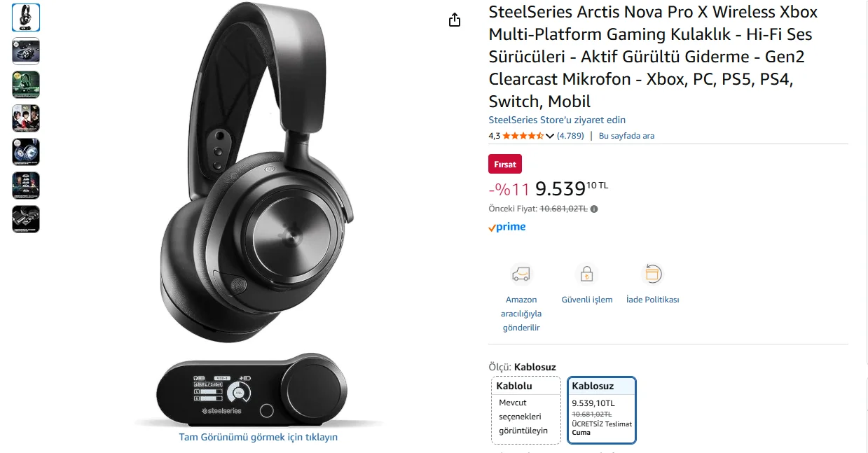Viewport: 868px width, 453px height.
Task: Expand the rating breakdown chevron
Action: [x=550, y=136]
